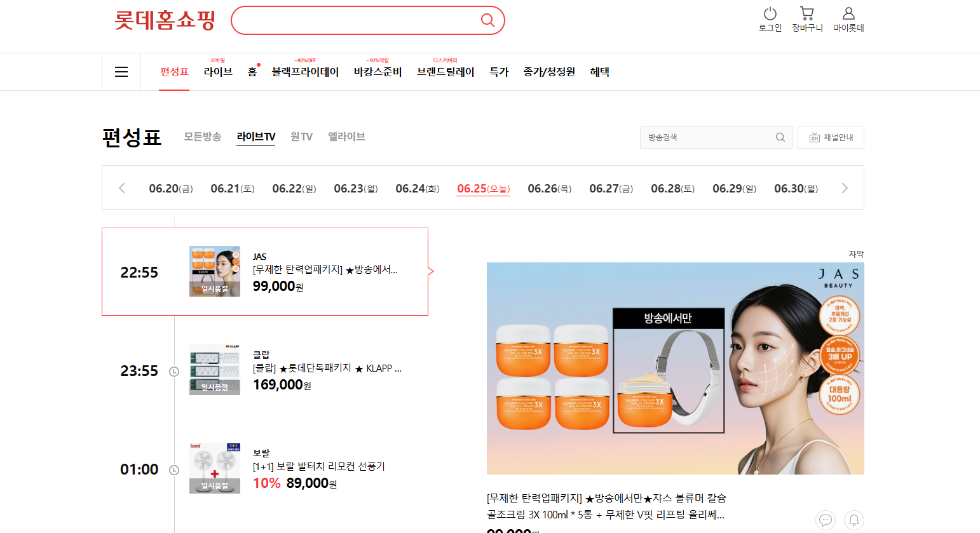Select date 06.21(토)
Image resolution: width=980 pixels, height=533 pixels.
pos(233,189)
